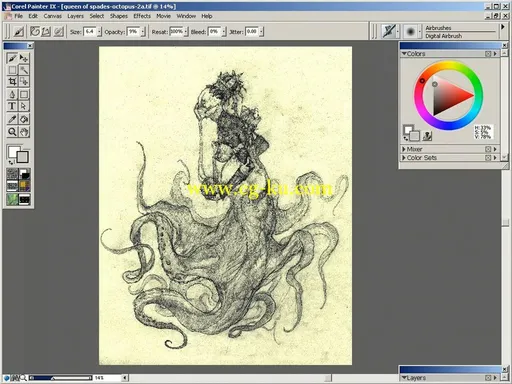512x384 pixels.
Task: Select the main color swatch in toolbox
Action: (13, 152)
